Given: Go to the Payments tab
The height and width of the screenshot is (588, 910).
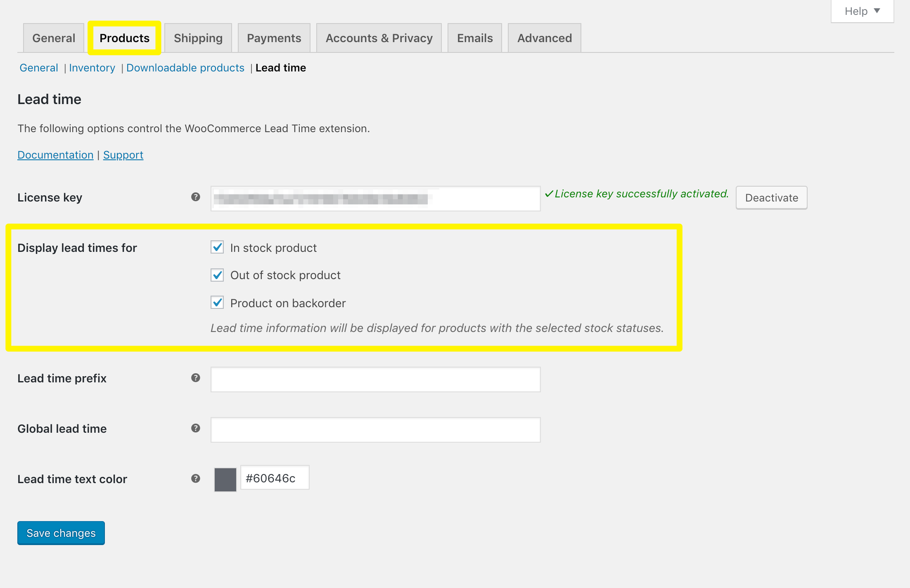Looking at the screenshot, I should point(274,38).
